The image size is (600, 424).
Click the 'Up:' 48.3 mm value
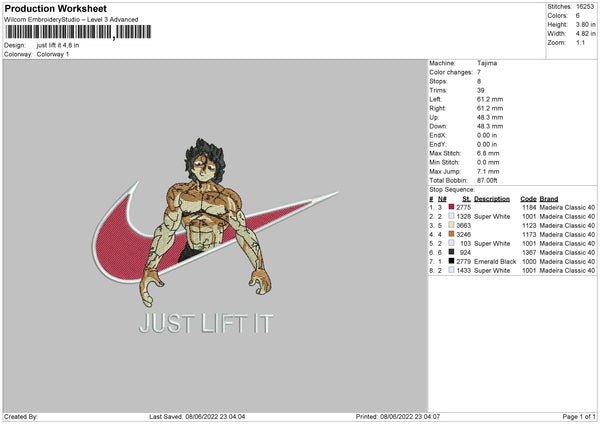[490, 117]
